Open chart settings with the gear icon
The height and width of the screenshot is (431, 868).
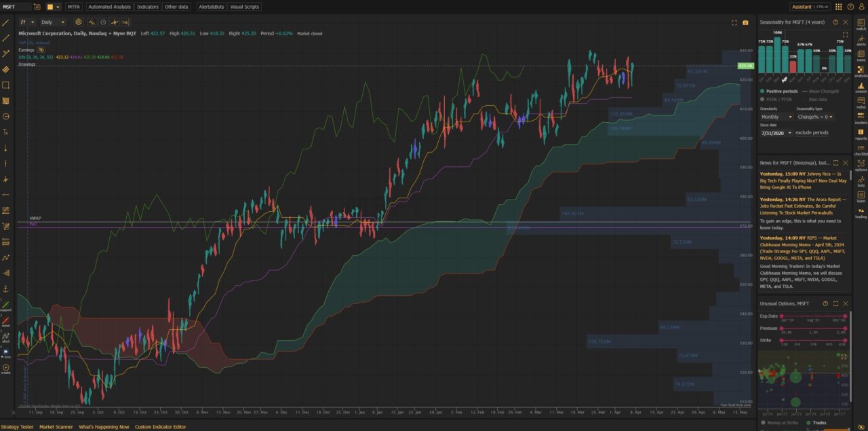79,22
